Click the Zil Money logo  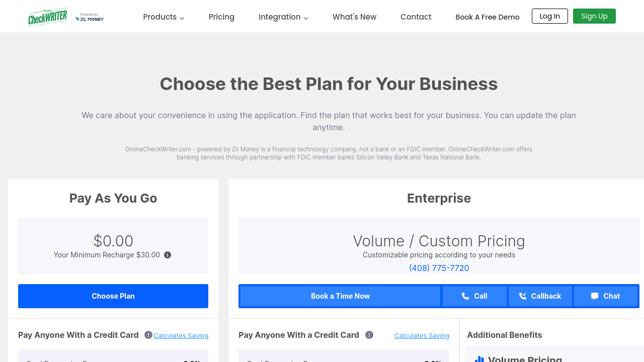click(x=90, y=18)
